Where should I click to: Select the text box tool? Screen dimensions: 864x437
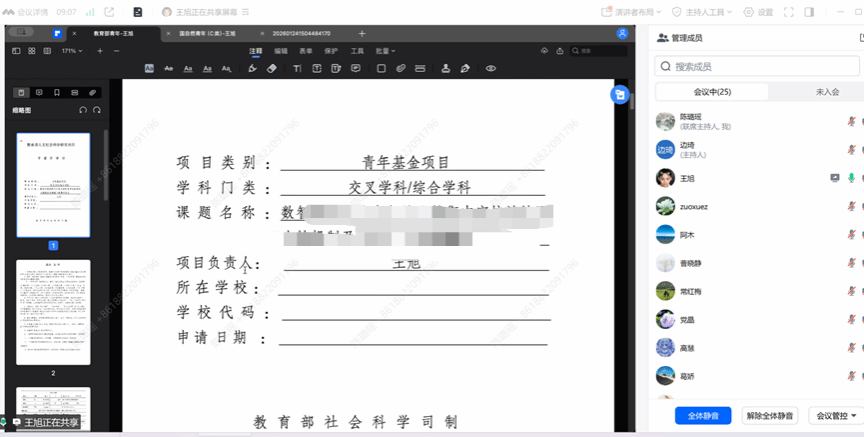(316, 69)
